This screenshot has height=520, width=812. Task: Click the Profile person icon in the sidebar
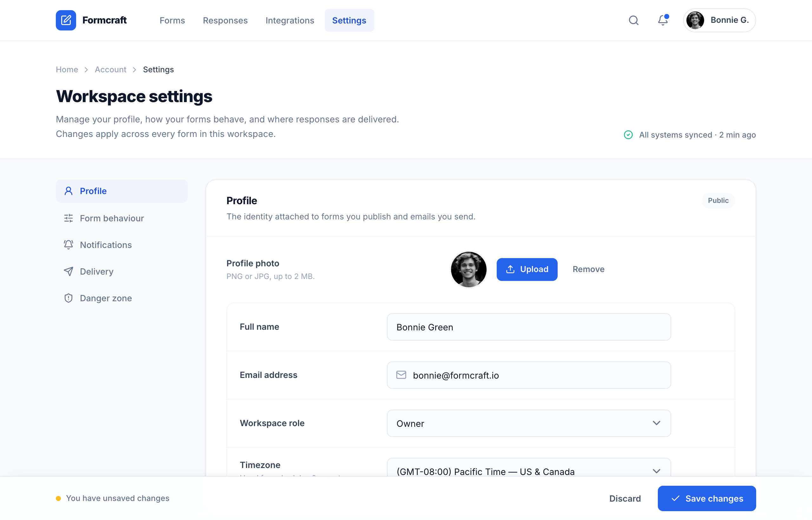pos(69,191)
